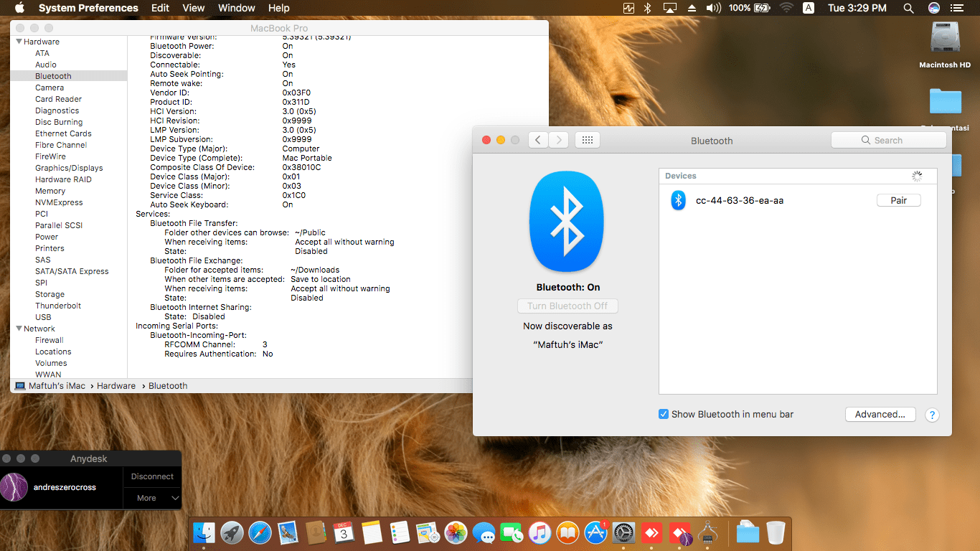Launch the App Store from the dock
Image resolution: width=980 pixels, height=551 pixels.
point(595,532)
